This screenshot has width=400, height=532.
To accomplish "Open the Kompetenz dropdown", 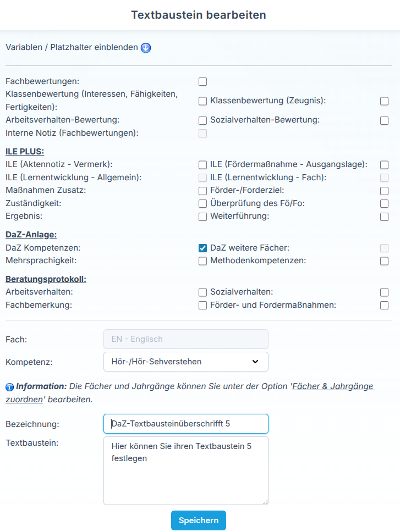I will point(186,362).
